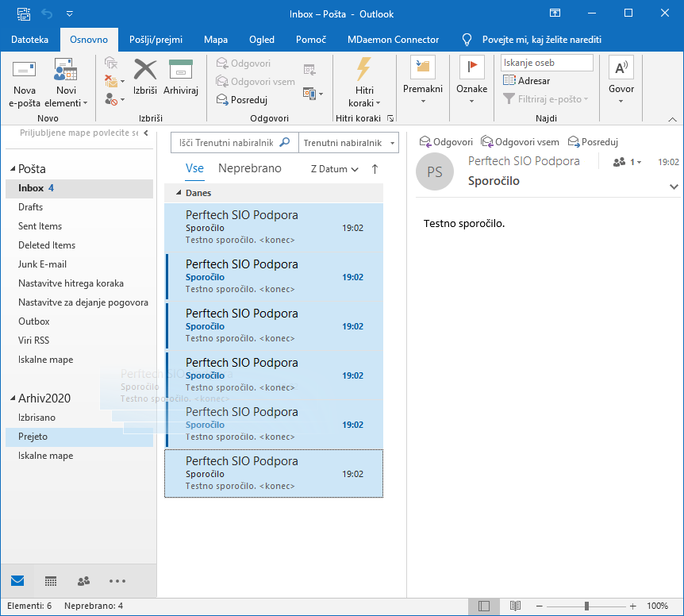
Task: Click the search magnifier icon
Action: 285,142
